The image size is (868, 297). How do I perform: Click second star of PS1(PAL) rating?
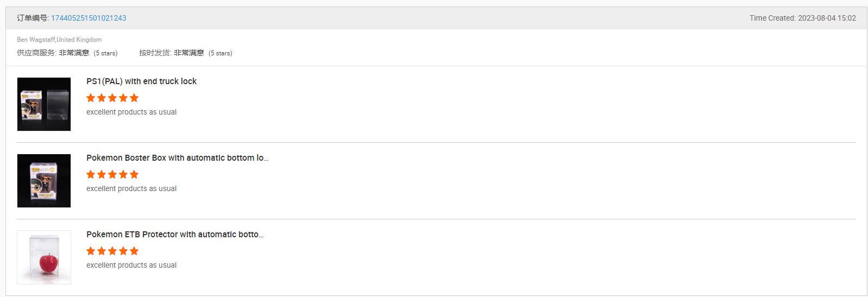pos(102,98)
